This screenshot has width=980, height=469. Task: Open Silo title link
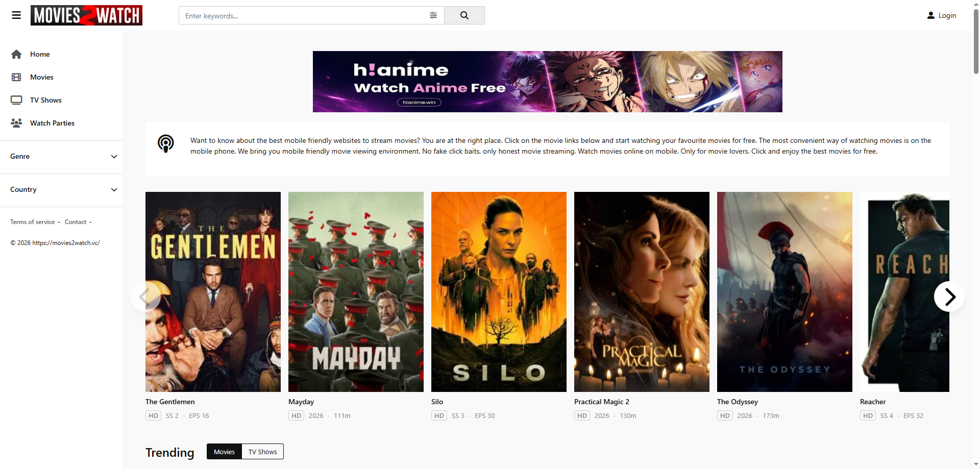[x=437, y=402]
